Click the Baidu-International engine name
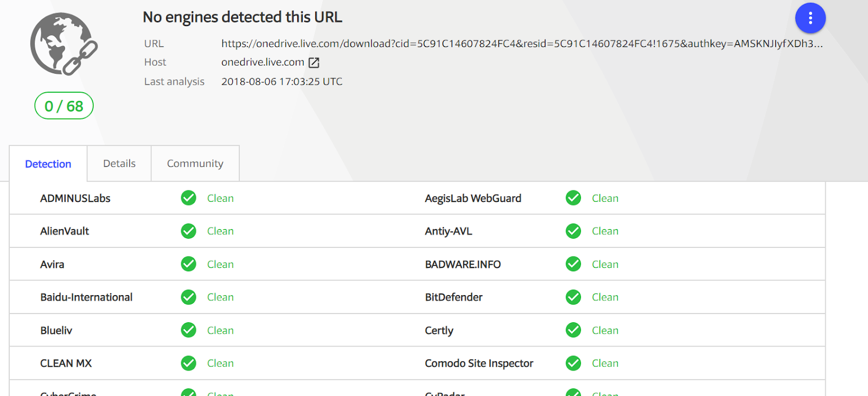 pos(86,297)
